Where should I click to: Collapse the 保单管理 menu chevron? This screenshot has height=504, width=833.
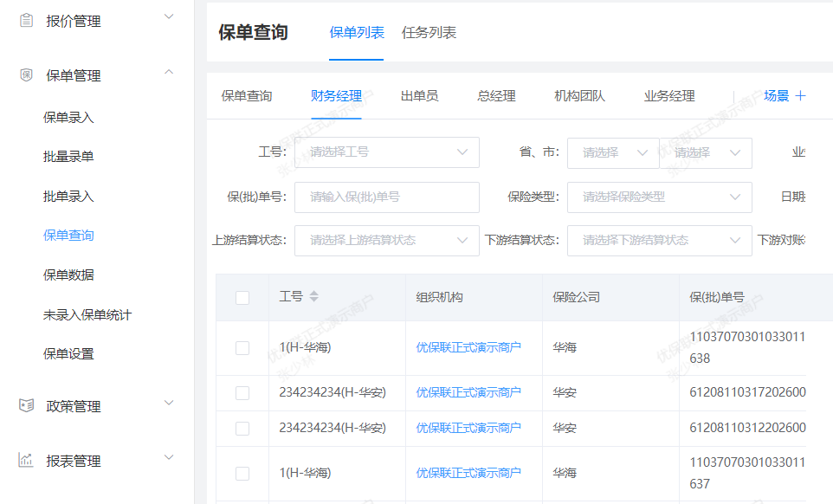[169, 72]
